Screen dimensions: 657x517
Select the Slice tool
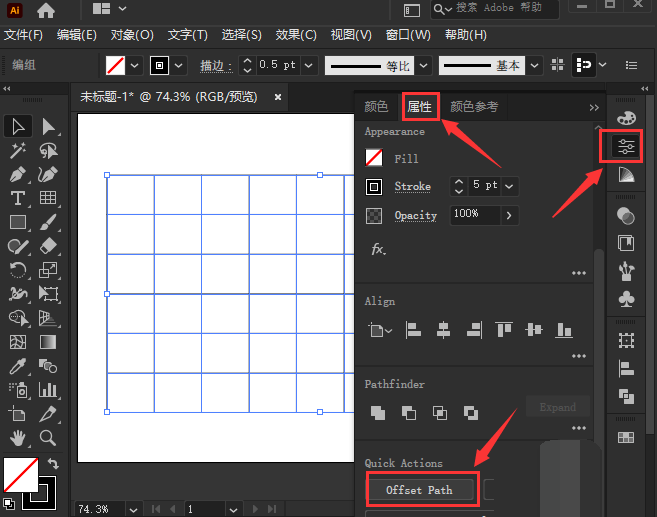pos(48,414)
